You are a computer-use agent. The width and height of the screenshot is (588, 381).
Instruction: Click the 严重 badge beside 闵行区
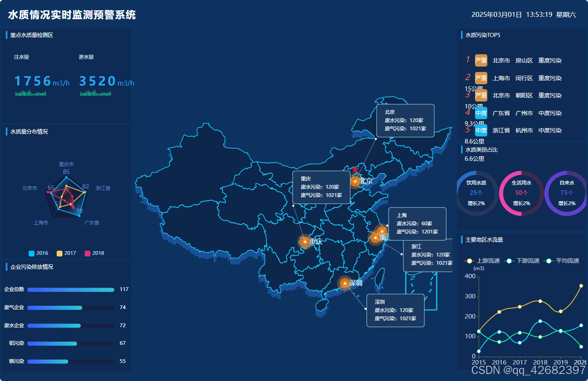(481, 78)
